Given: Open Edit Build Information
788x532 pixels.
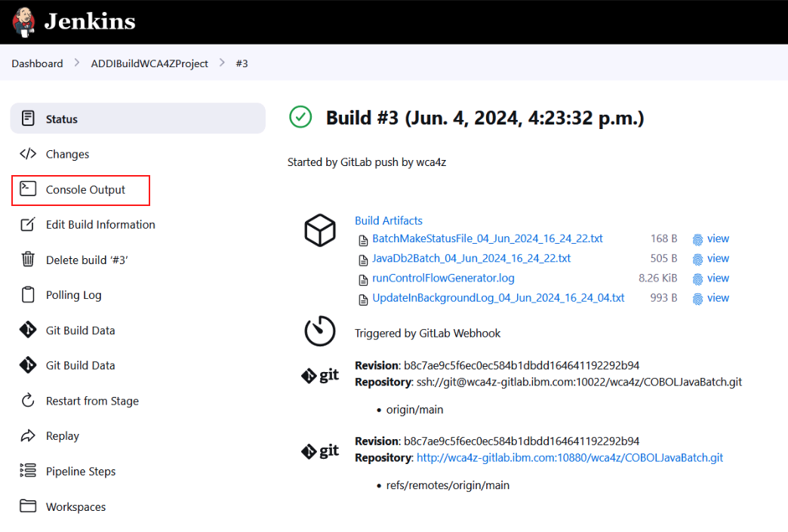Looking at the screenshot, I should click(100, 225).
